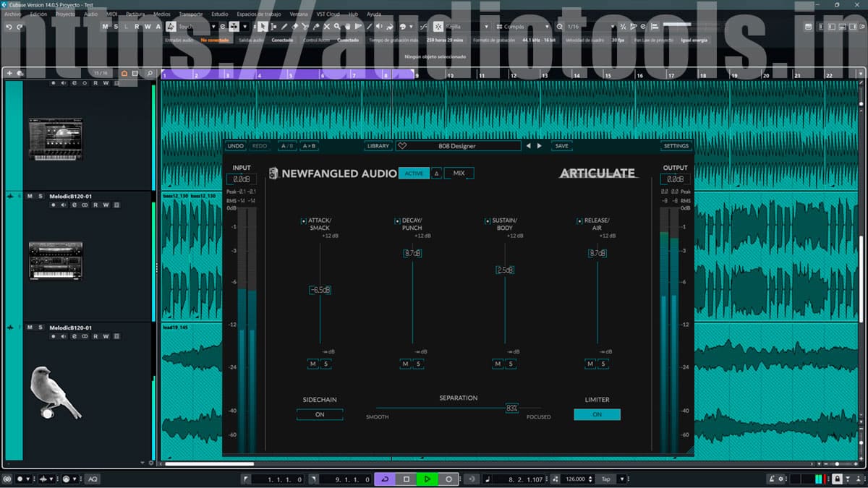
Task: Activate global Mute M toolbar button
Action: click(x=105, y=27)
